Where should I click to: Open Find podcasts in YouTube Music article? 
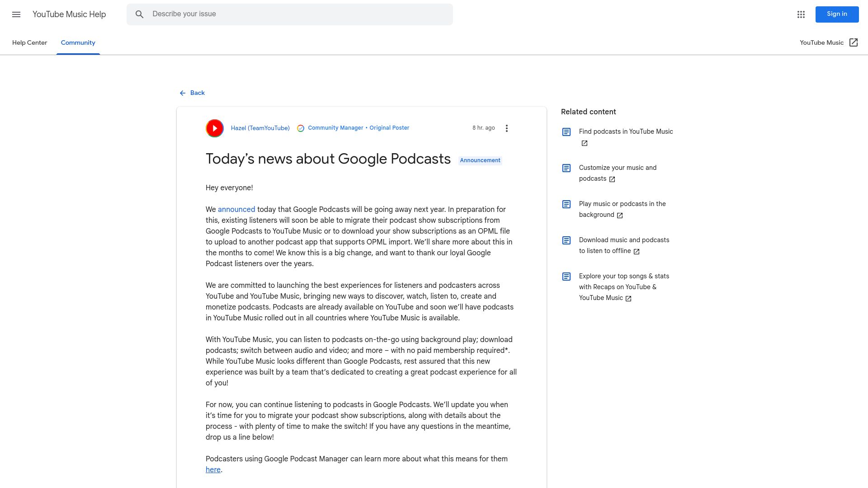[x=626, y=132]
